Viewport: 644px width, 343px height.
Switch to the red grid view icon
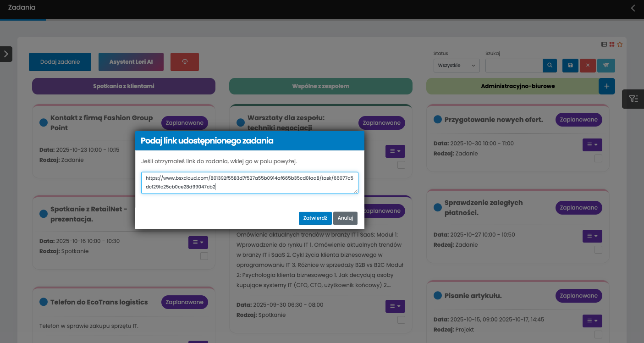[612, 44]
